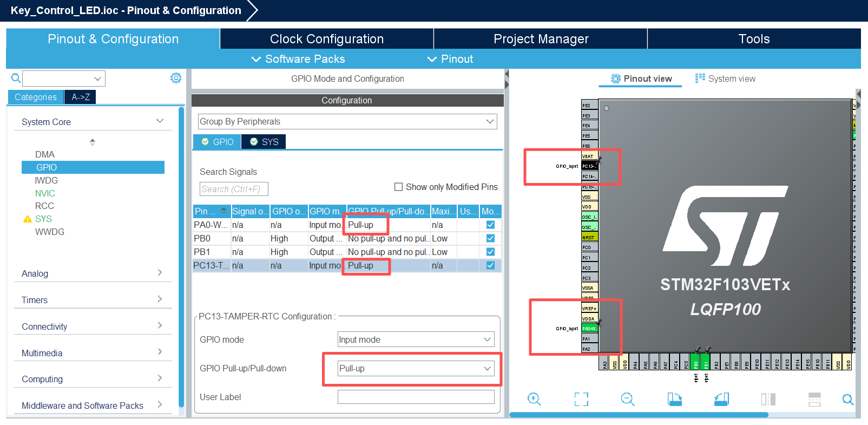Switch to System view

(x=725, y=79)
